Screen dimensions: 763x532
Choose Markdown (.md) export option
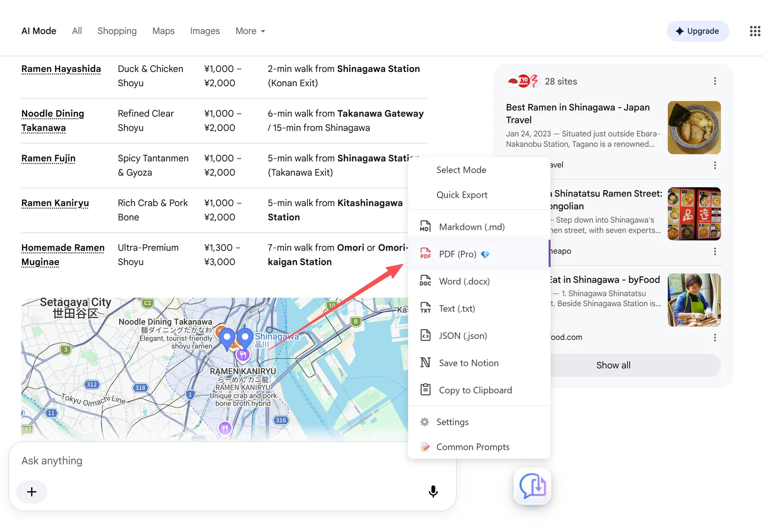click(x=479, y=227)
